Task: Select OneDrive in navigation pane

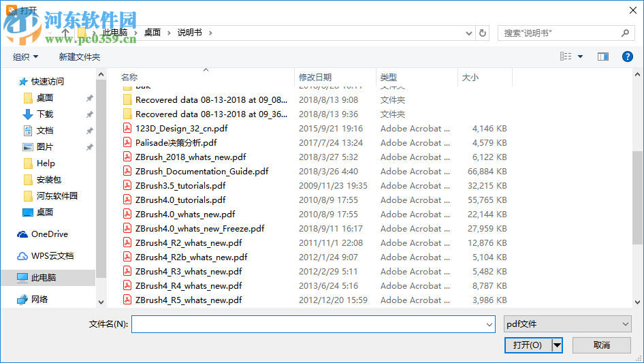Action: point(49,234)
